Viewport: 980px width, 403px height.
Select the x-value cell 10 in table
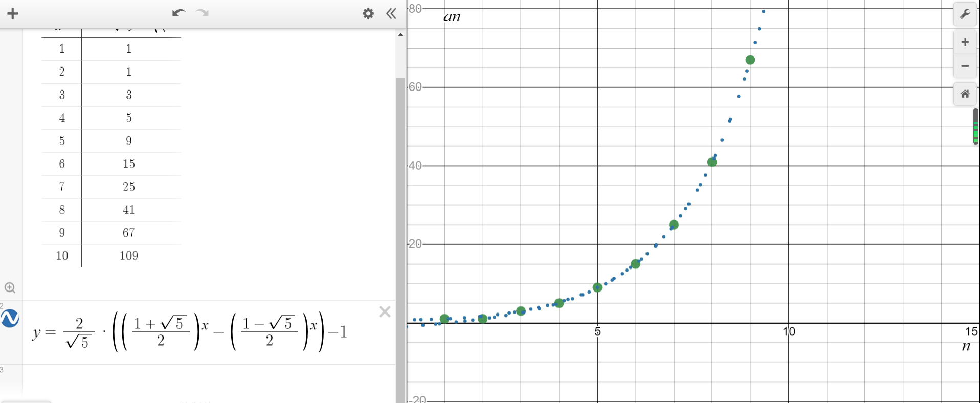click(62, 256)
